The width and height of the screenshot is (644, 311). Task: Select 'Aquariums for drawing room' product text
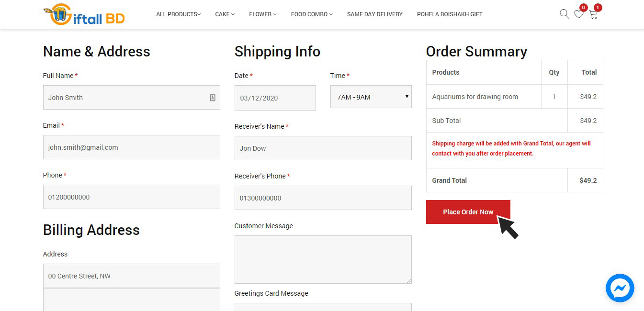(475, 97)
